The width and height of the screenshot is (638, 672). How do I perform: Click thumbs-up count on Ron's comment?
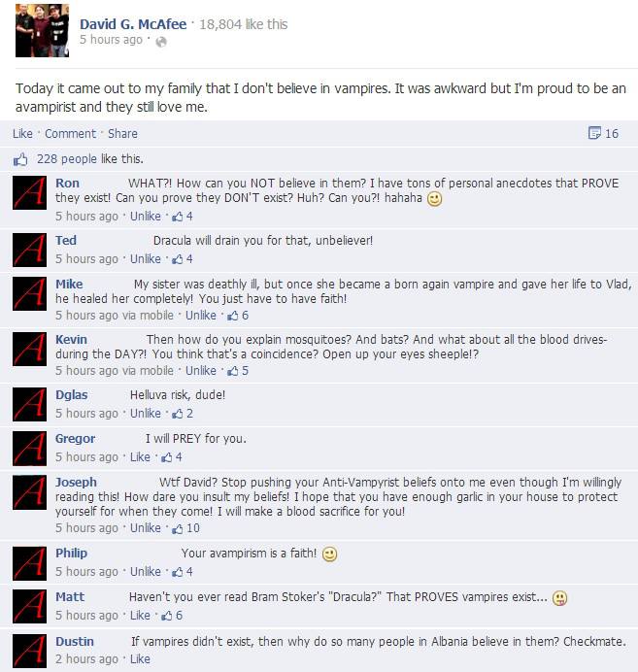183,216
